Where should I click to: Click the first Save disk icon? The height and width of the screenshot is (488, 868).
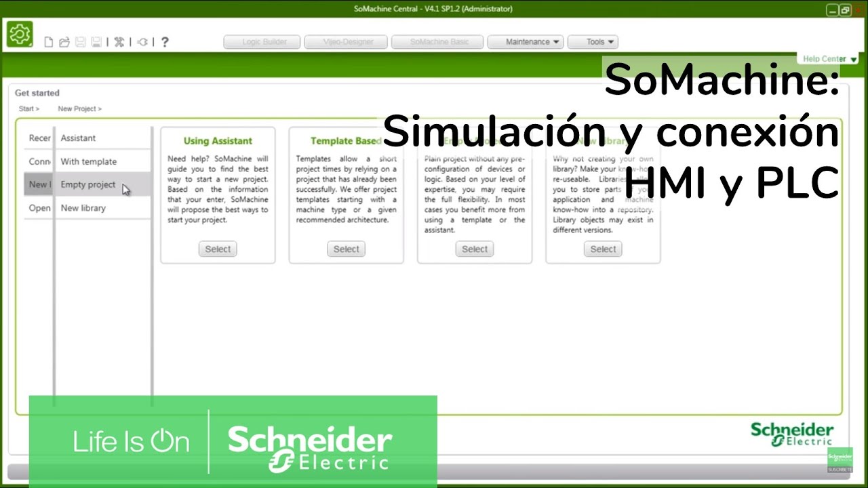80,42
